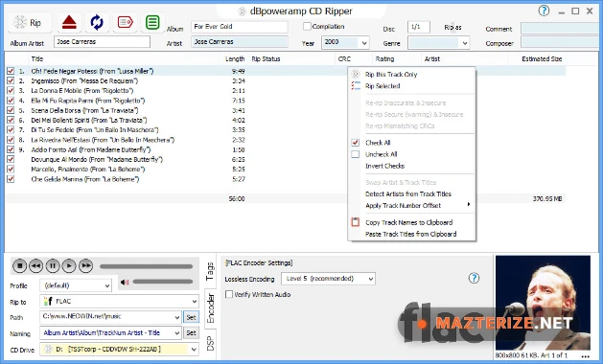Refresh the disc with blue arrows icon
Screen dimensions: 603x364
point(97,22)
